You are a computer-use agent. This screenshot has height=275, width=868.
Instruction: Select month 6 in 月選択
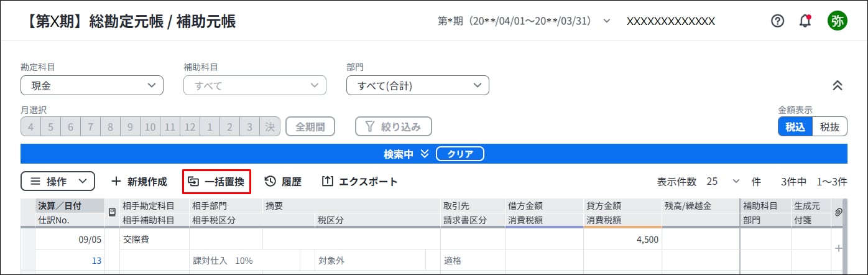[x=71, y=127]
